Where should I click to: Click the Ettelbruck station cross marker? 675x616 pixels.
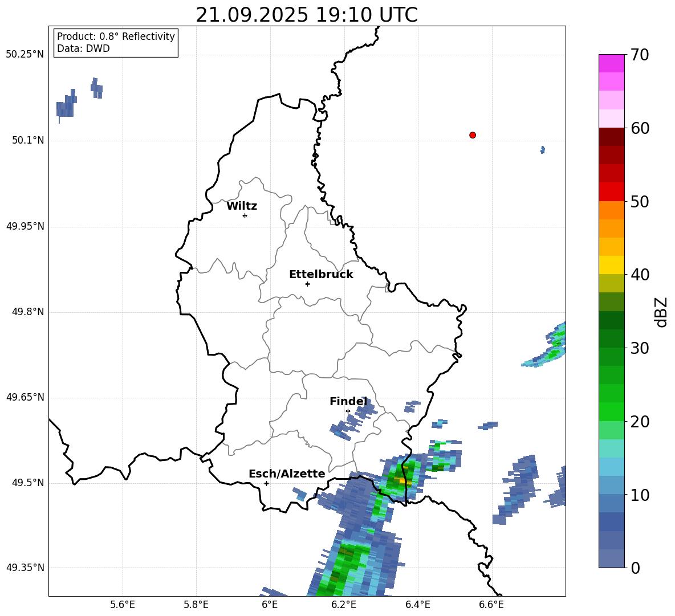pyautogui.click(x=307, y=284)
